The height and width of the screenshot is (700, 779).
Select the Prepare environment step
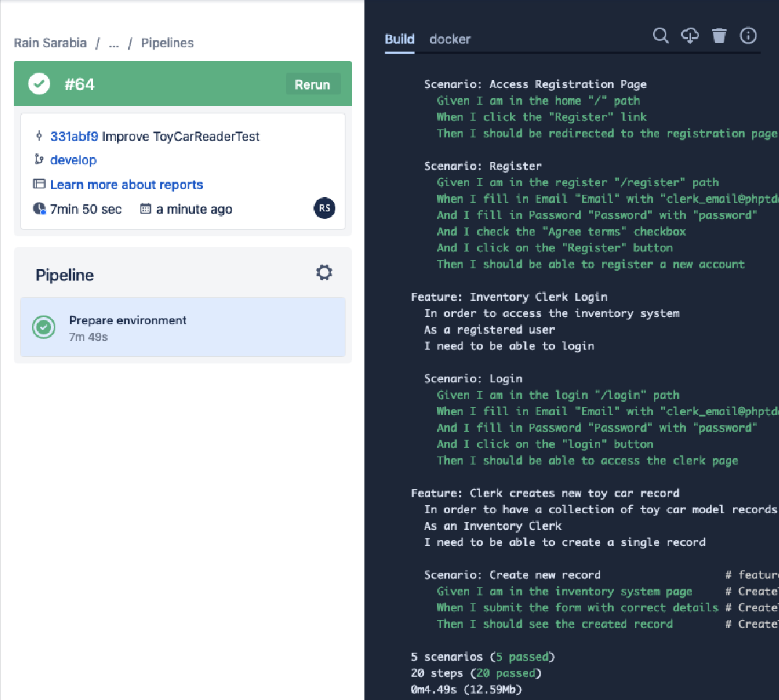click(x=183, y=327)
